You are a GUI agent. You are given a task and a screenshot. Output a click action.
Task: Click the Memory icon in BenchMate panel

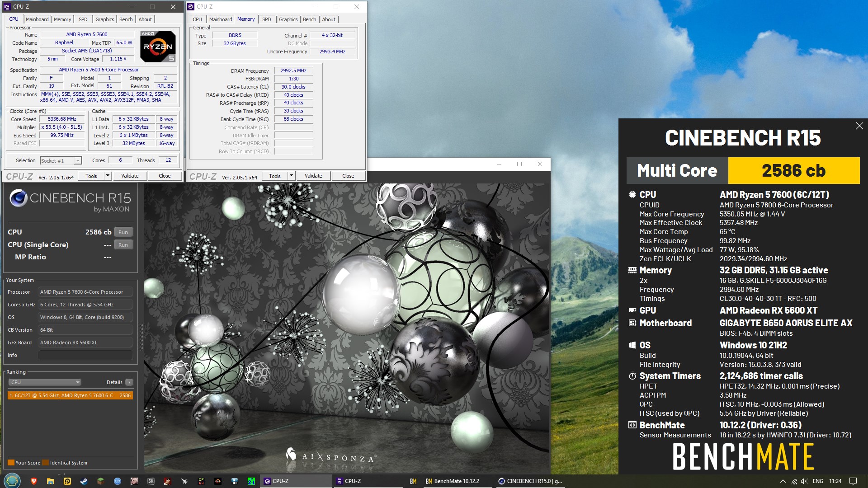click(x=632, y=270)
